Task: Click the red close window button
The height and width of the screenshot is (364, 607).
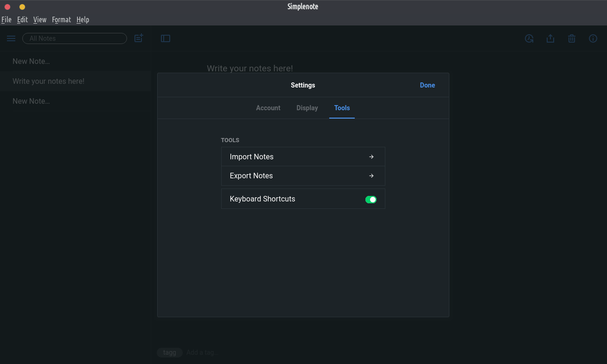Action: [7, 7]
